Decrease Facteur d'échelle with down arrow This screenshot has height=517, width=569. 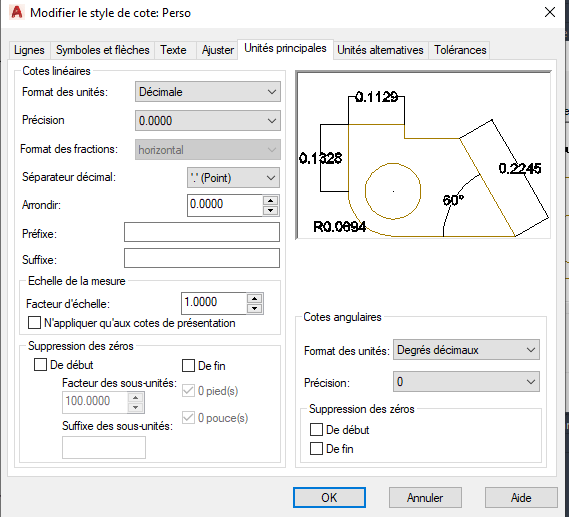tap(255, 308)
